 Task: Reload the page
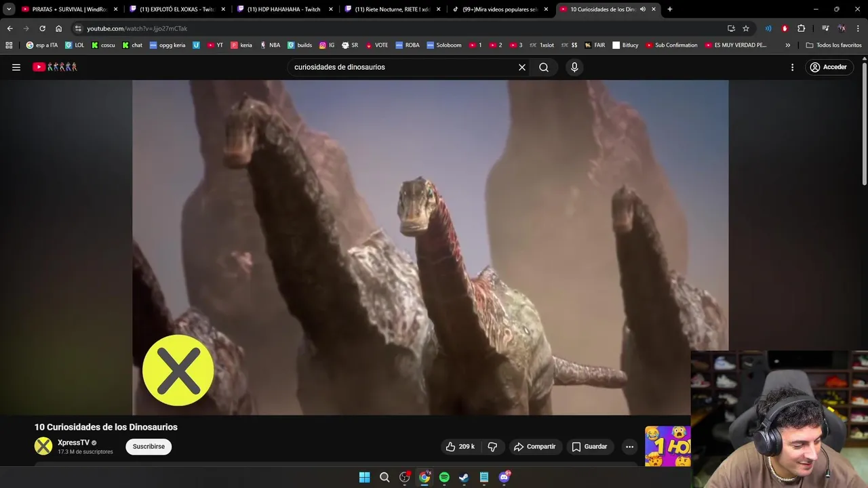pos(42,28)
